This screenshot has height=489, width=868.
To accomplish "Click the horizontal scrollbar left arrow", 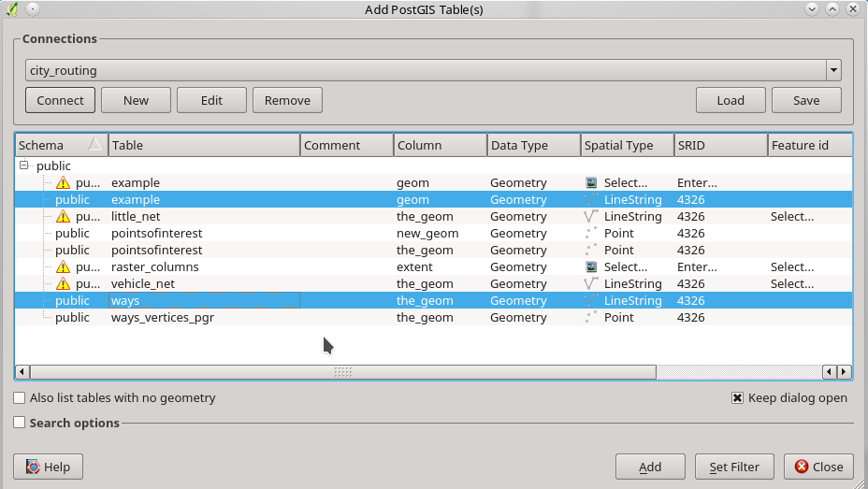I will 22,372.
